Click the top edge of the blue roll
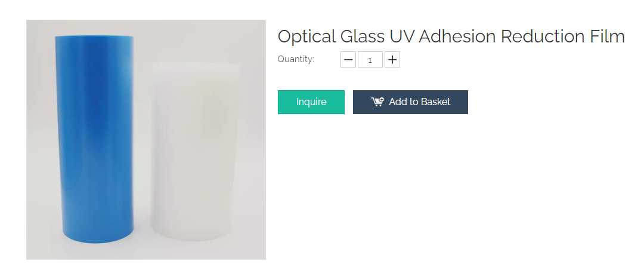Image resolution: width=644 pixels, height=267 pixels. 94,38
